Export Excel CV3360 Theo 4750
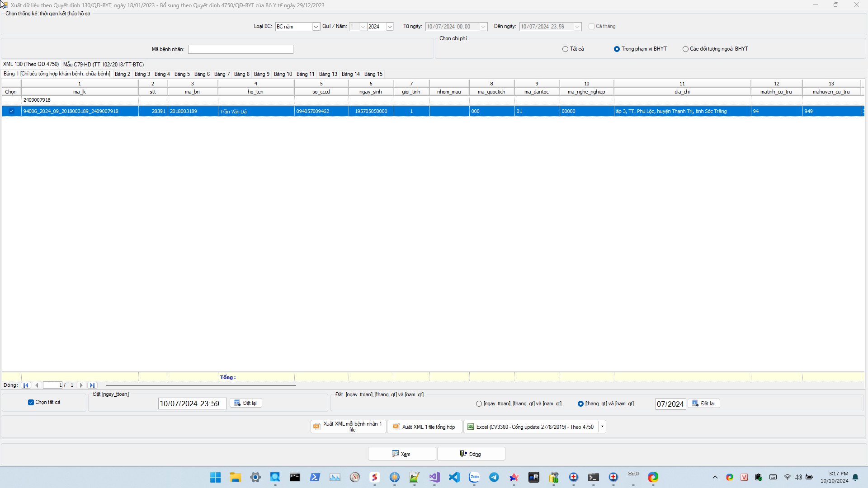 (531, 427)
